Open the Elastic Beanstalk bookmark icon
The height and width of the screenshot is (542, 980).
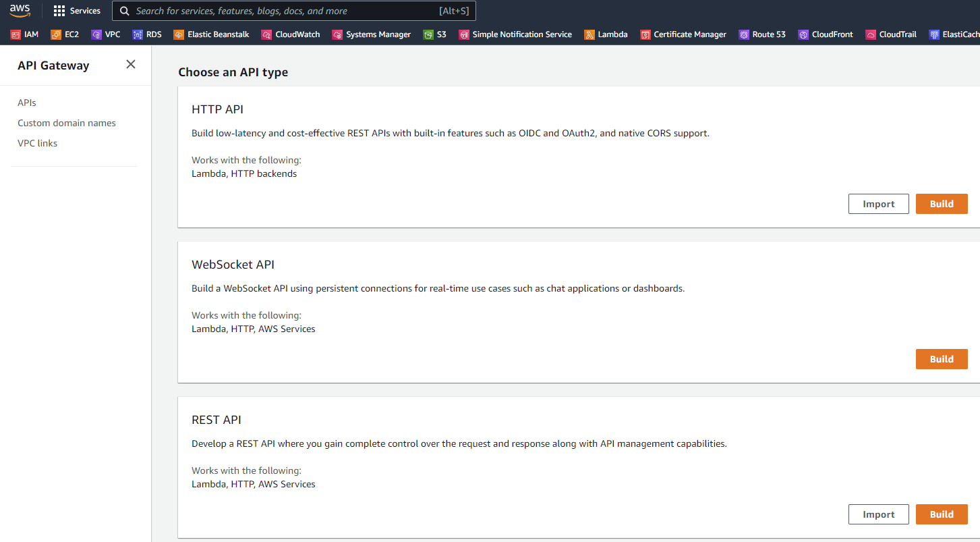pos(179,34)
